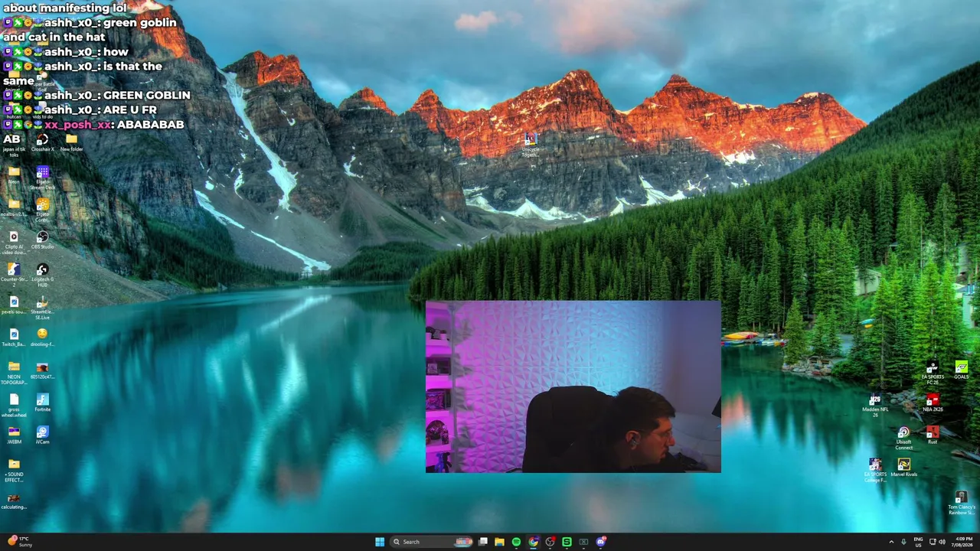Show hidden system tray icons
Screen dimensions: 980x551
click(891, 542)
